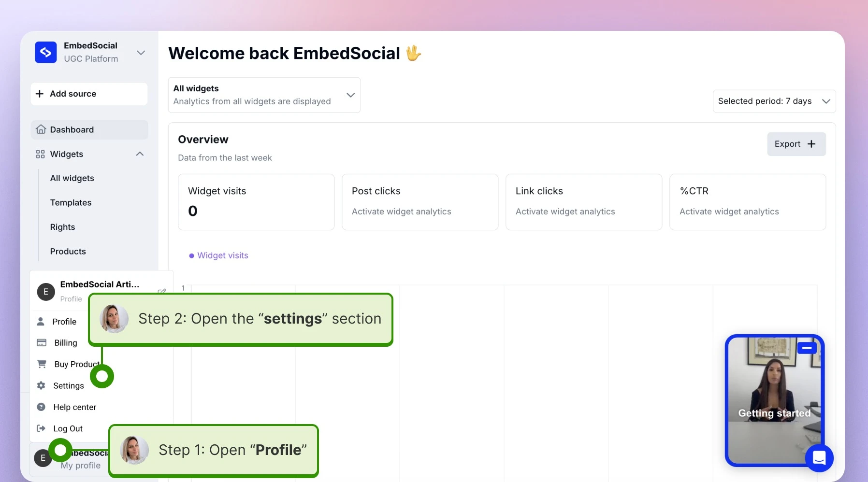This screenshot has width=868, height=482.
Task: Click the Help center question mark icon
Action: pyautogui.click(x=41, y=407)
